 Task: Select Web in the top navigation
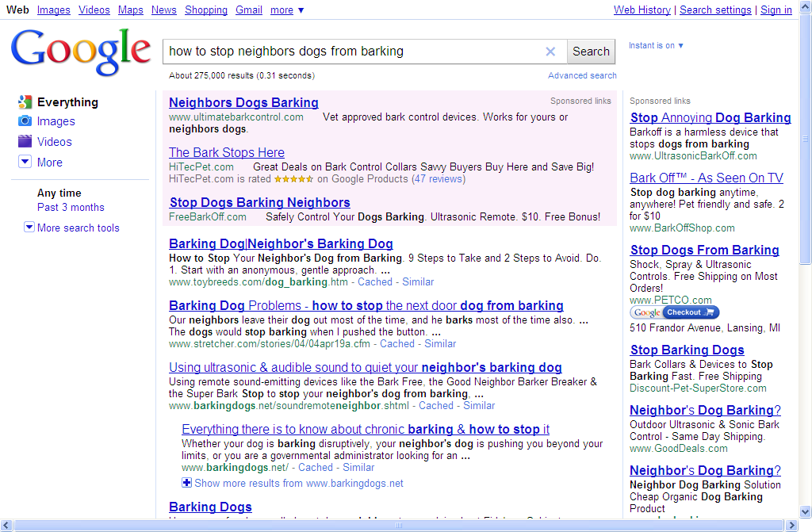point(17,10)
